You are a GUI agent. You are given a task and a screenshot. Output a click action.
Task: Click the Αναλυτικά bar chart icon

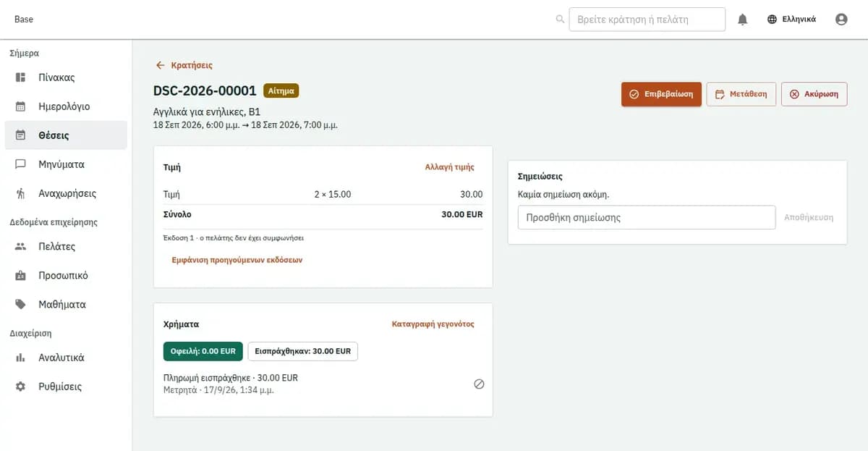click(x=21, y=358)
